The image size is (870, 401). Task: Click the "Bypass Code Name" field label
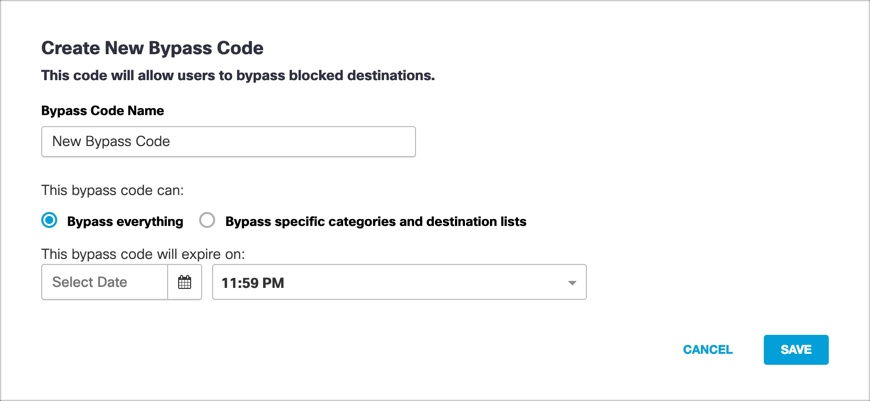point(102,111)
